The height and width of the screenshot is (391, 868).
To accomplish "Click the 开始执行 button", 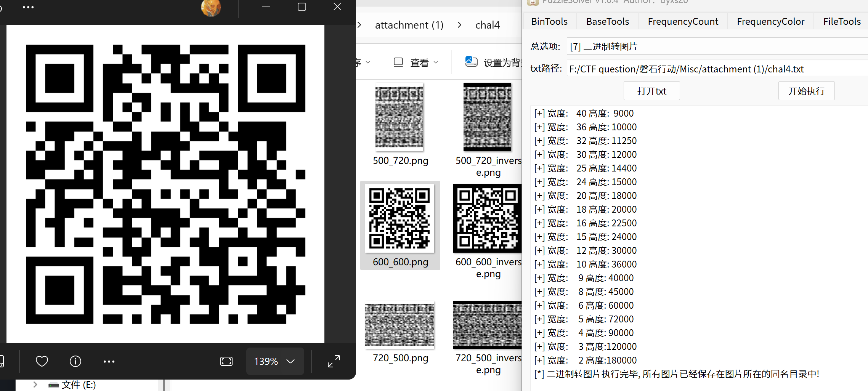I will coord(806,91).
